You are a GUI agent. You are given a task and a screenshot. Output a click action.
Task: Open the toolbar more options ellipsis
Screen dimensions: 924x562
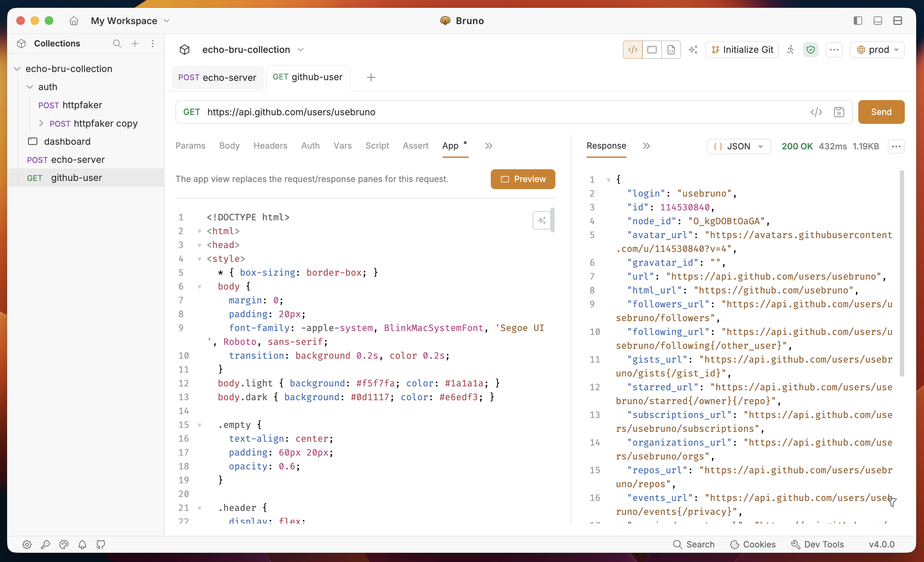click(834, 50)
